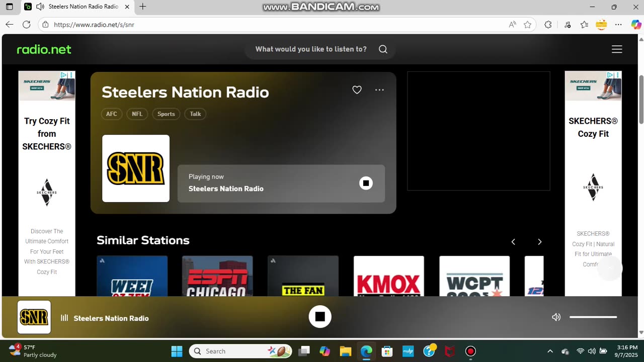Select the Steelers Nation Radio browser tab
644x362 pixels.
(x=78, y=7)
